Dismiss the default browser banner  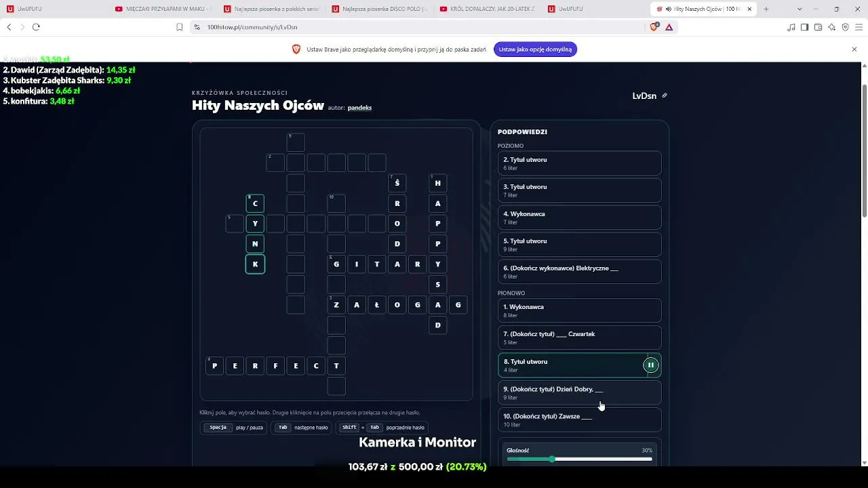pyautogui.click(x=854, y=49)
